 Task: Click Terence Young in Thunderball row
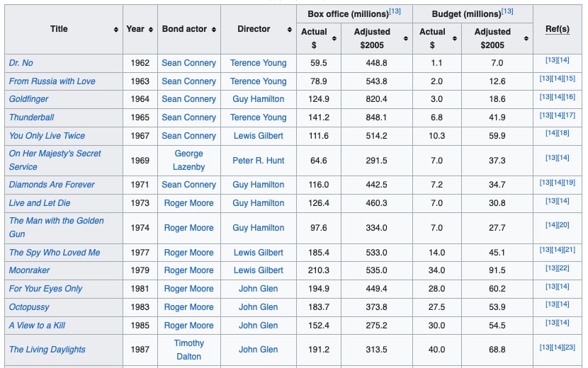259,117
